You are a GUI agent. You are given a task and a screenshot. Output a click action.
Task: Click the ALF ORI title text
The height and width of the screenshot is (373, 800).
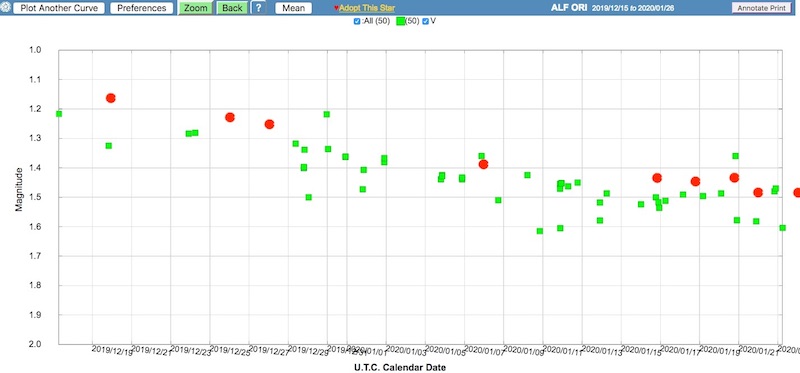[569, 8]
